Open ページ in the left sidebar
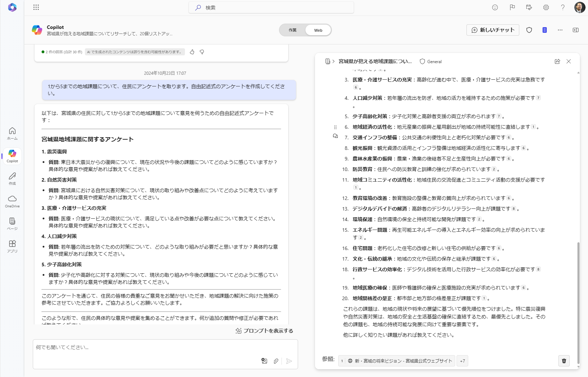The image size is (588, 377). (12, 224)
